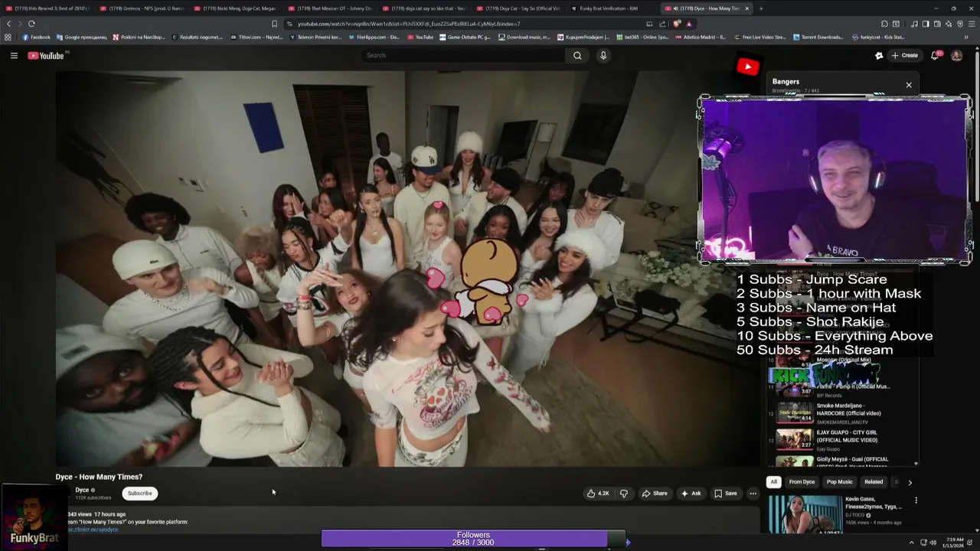Viewport: 980px width, 551px height.
Task: Open a new browser tab with plus
Action: pyautogui.click(x=760, y=8)
